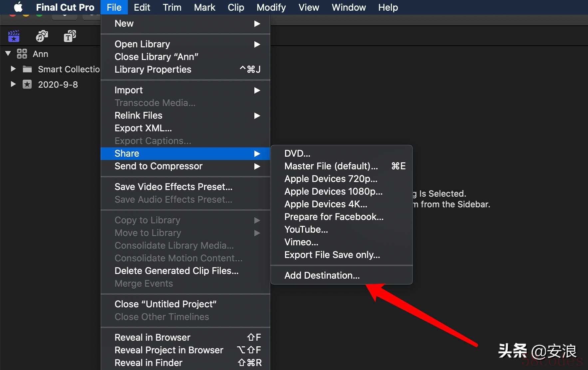Viewport: 588px width, 370px height.
Task: Choose Relink Files
Action: tap(185, 116)
